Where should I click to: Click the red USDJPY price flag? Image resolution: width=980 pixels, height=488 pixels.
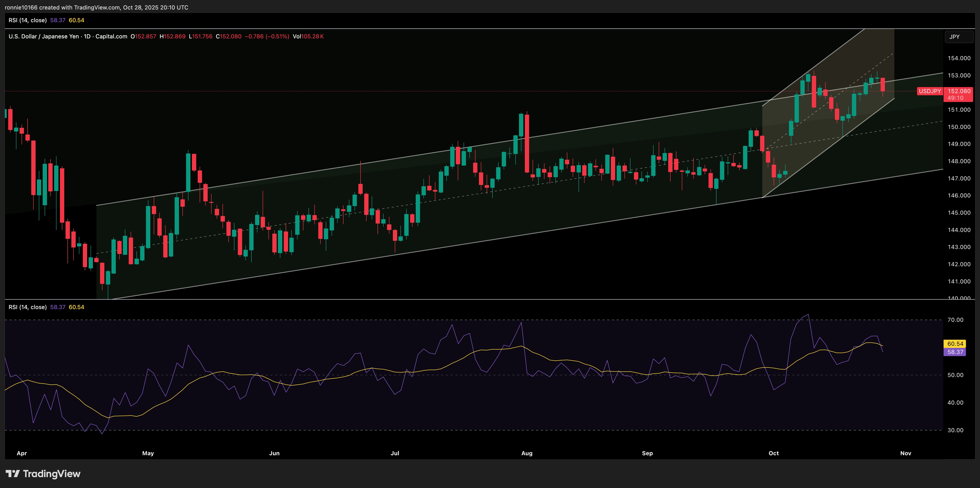click(930, 91)
